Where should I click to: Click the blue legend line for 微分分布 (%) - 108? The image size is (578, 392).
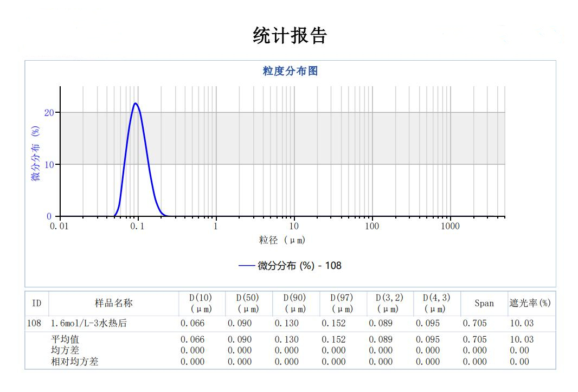[246, 266]
